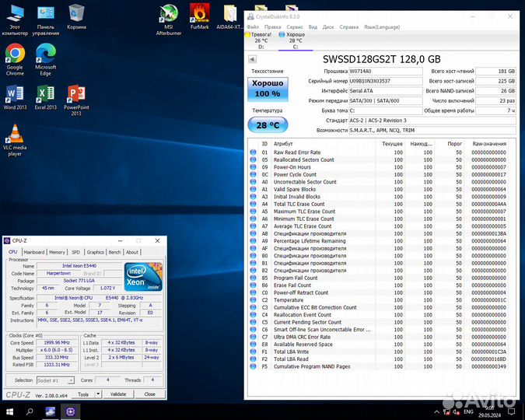Click the 28 °C temperature button

pos(268,125)
